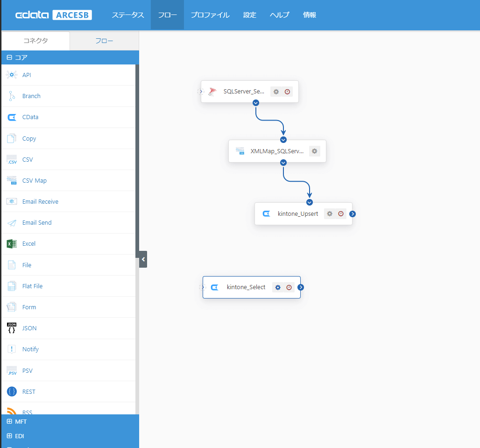Click the Email Receive connector icon
480x448 pixels.
(x=12, y=201)
